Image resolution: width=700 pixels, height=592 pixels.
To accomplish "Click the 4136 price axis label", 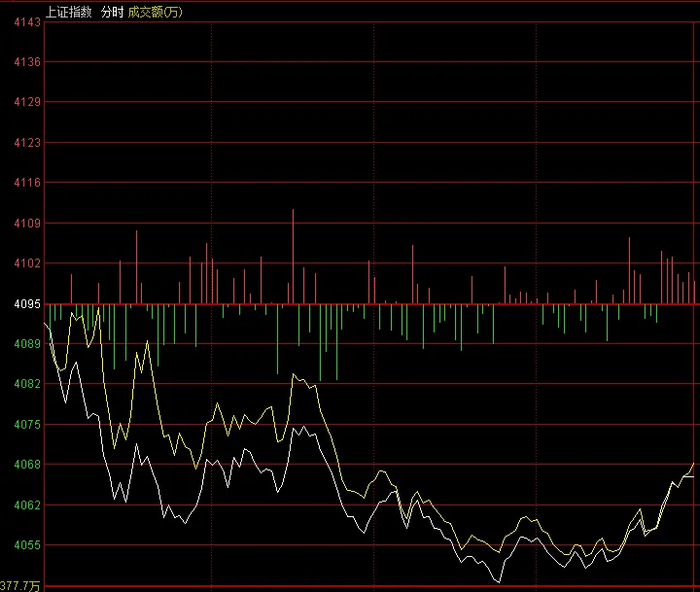I will tap(27, 62).
